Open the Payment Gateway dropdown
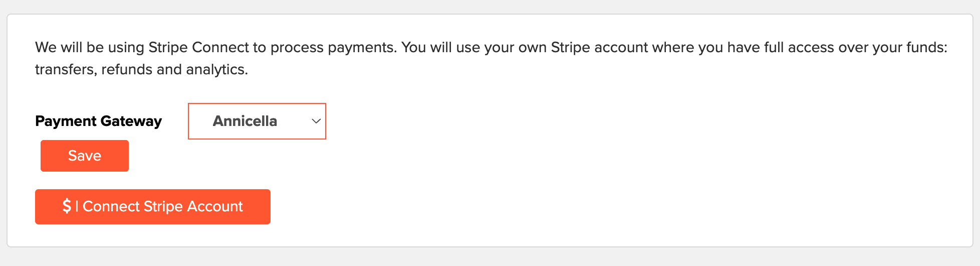The image size is (980, 266). [x=257, y=121]
